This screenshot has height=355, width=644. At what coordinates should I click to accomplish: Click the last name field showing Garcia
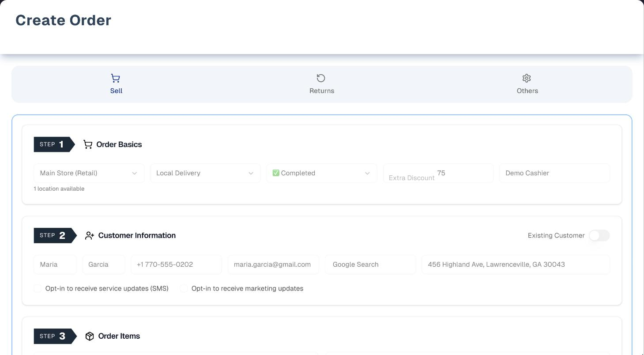(104, 264)
